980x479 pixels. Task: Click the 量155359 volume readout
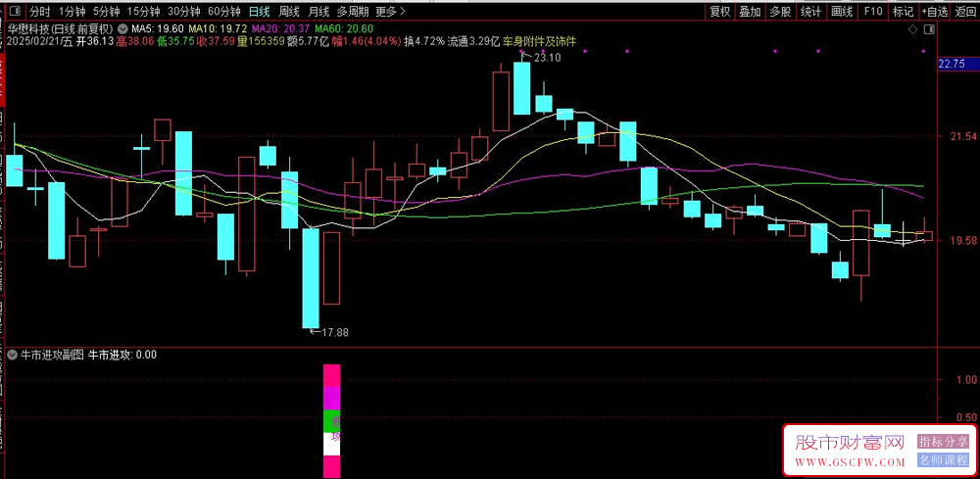click(x=263, y=41)
